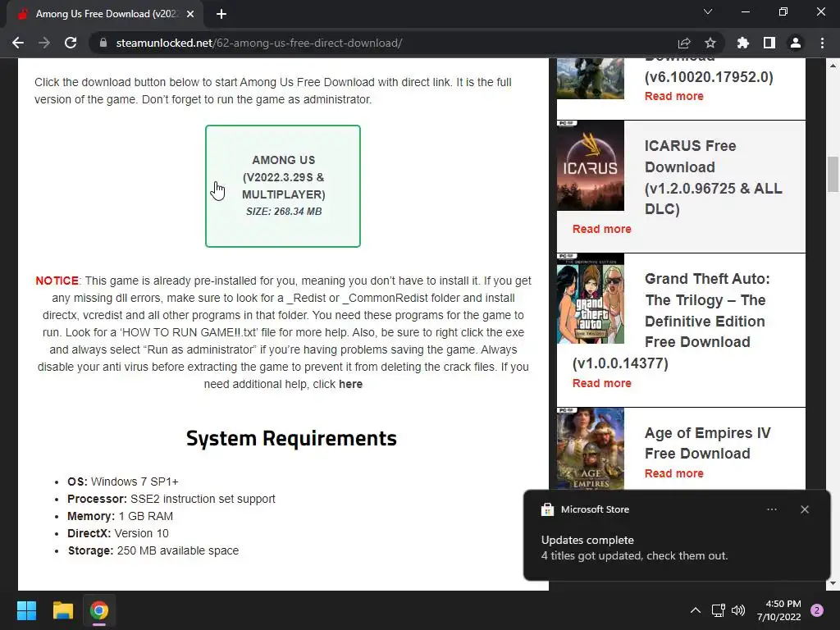Click the Microsoft Store notification icon
This screenshot has height=630, width=840.
click(547, 509)
